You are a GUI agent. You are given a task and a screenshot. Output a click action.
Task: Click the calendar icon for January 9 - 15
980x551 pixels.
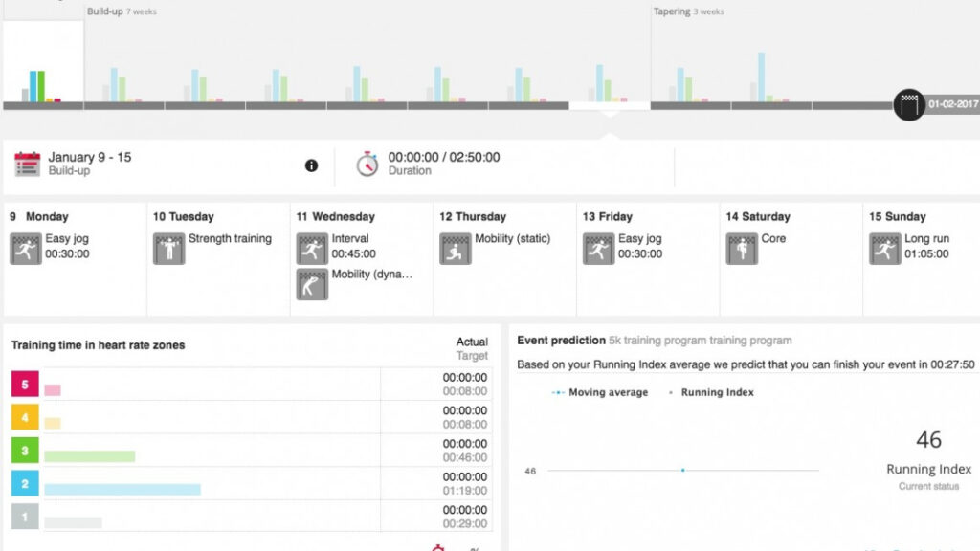click(28, 164)
